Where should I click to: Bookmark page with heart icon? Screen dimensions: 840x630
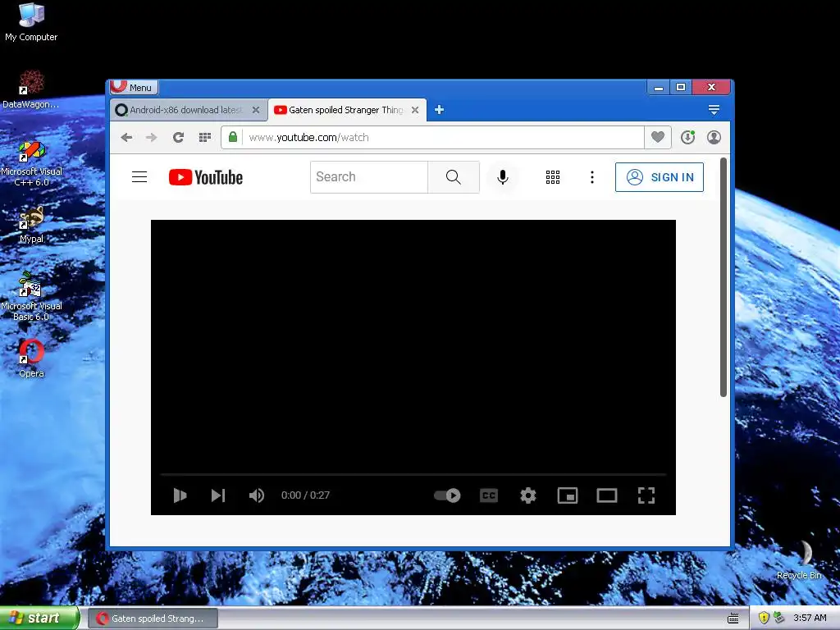(x=658, y=137)
